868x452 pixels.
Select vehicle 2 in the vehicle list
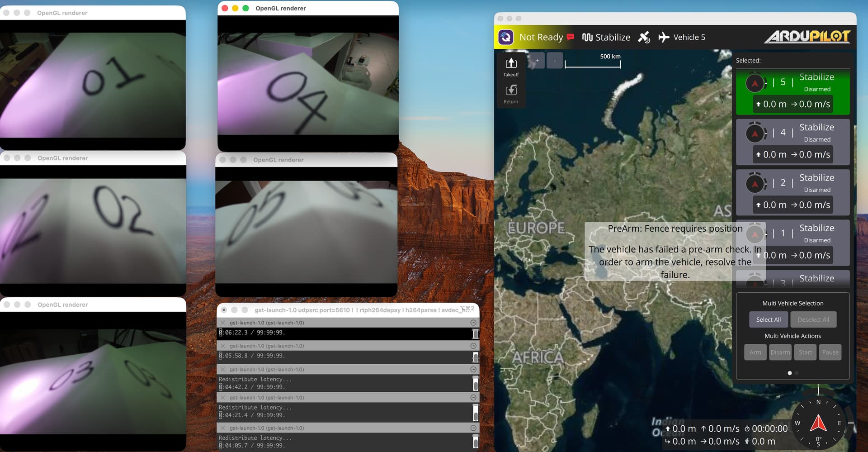(793, 192)
